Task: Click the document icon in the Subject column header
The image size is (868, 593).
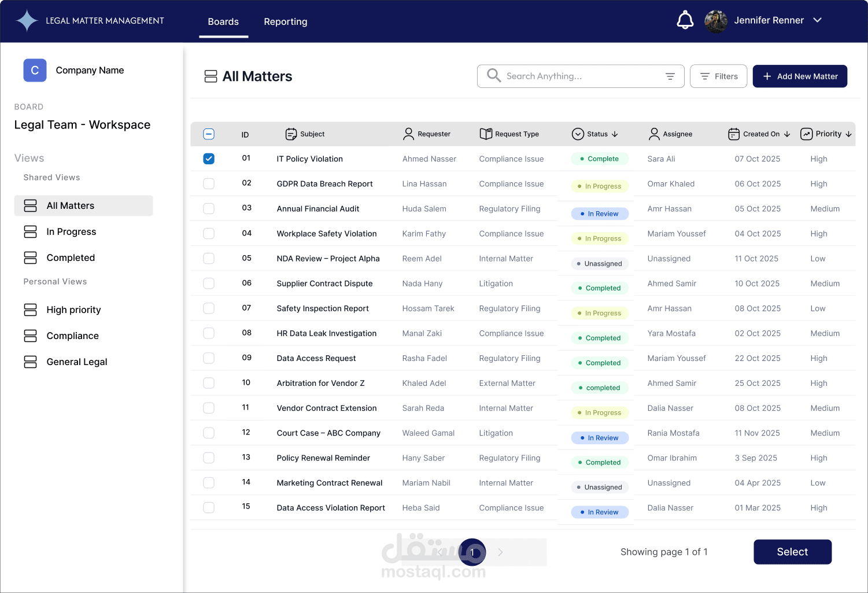Action: 290,134
